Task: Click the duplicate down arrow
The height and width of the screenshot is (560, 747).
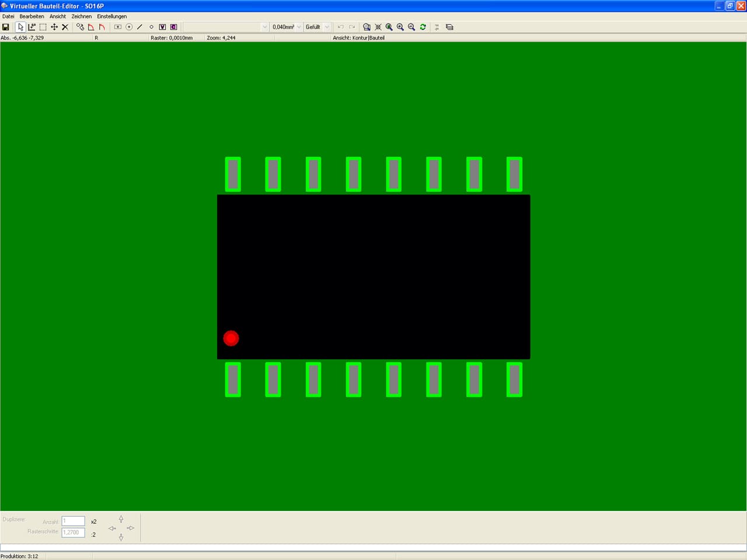Action: 121,537
